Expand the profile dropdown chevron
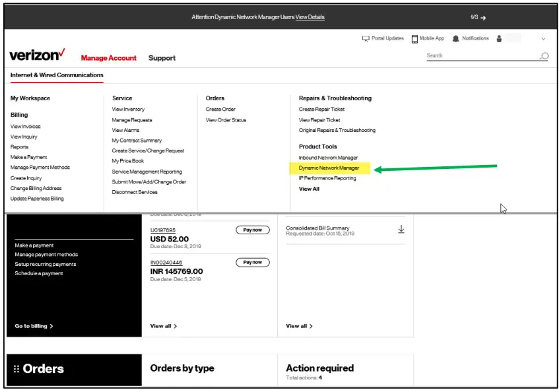Image resolution: width=559 pixels, height=392 pixels. pos(543,38)
